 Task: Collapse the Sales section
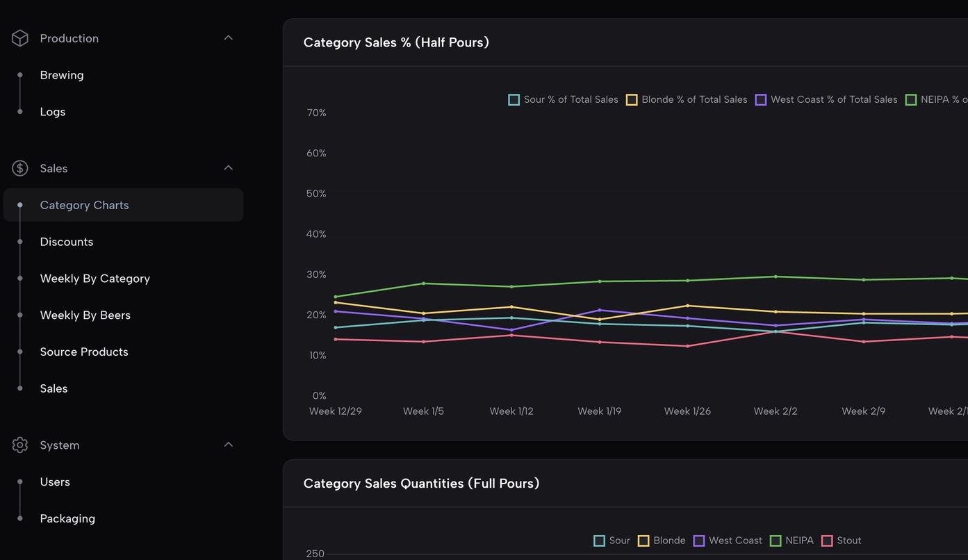coord(227,167)
